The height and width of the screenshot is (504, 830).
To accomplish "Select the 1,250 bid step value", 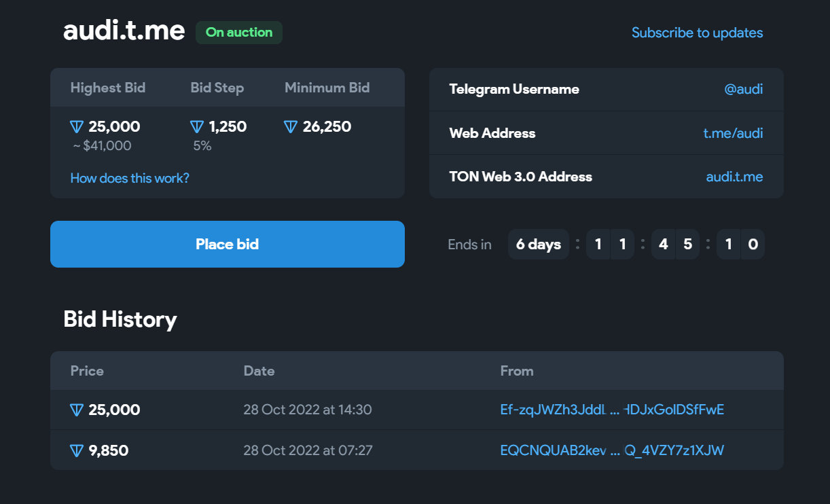I will click(228, 127).
